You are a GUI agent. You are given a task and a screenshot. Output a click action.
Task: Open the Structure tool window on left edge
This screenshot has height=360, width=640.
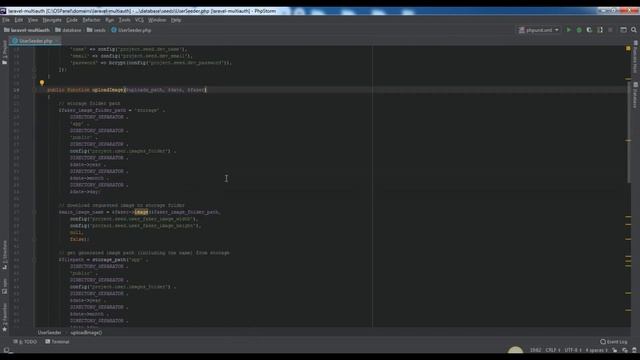(x=4, y=255)
